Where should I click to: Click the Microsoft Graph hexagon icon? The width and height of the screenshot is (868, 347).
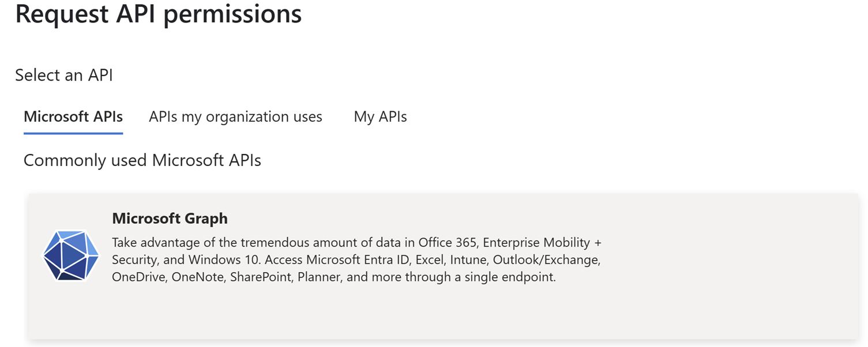70,255
